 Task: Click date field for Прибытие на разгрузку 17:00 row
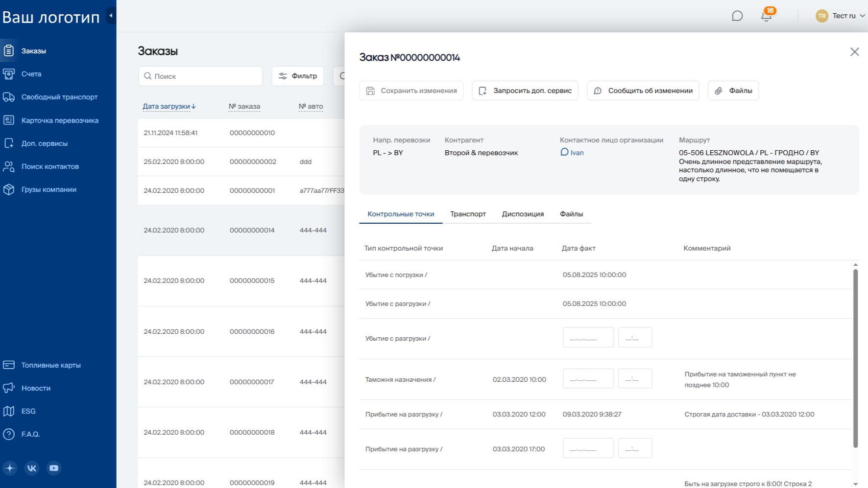click(x=588, y=448)
